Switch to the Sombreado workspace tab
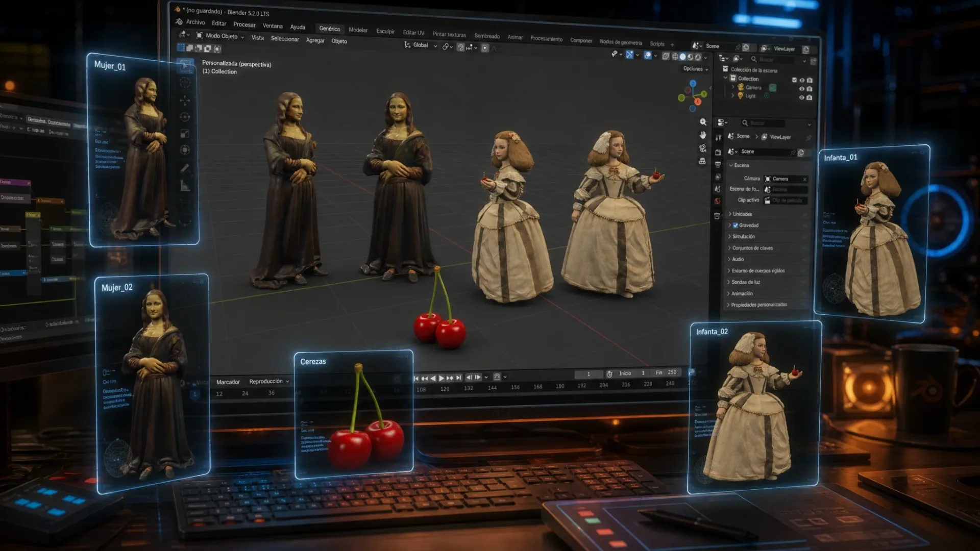This screenshot has width=980, height=551. pyautogui.click(x=487, y=36)
